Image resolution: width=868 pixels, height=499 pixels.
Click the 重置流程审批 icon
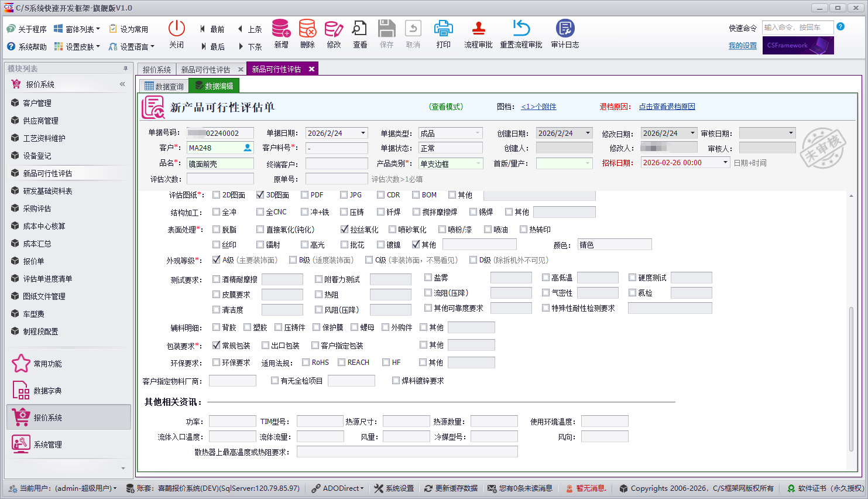click(521, 28)
